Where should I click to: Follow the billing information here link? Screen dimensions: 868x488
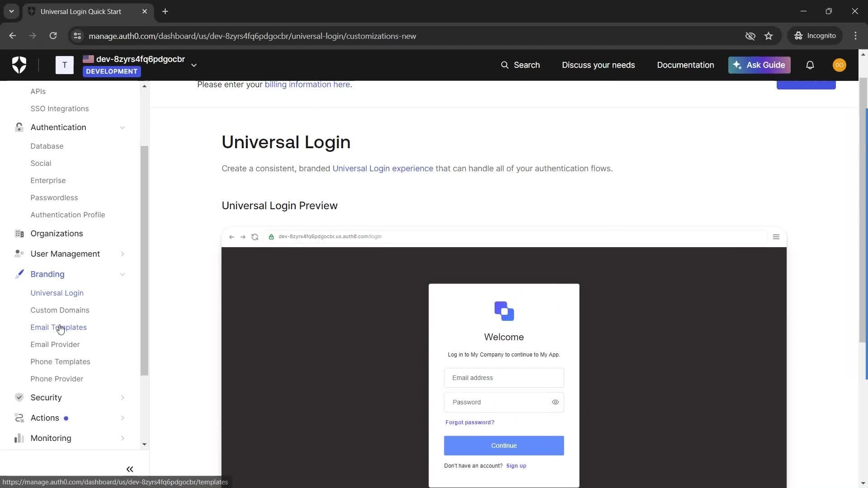click(x=307, y=84)
